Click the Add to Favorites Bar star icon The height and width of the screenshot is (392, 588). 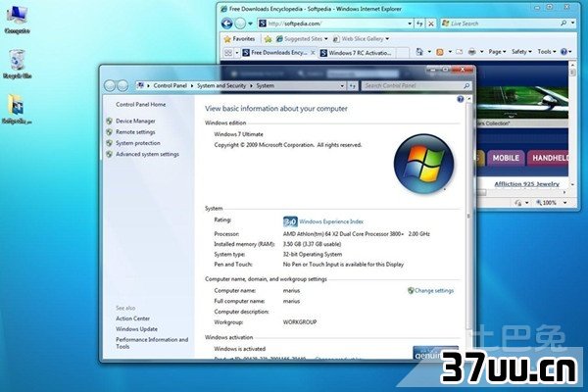(x=268, y=38)
